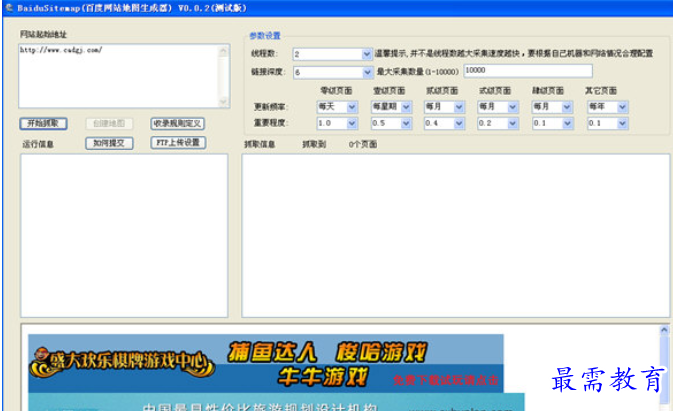This screenshot has height=411, width=673.
Task: Open 其它页面 update frequency dropdown showing 每年
Action: [607, 107]
